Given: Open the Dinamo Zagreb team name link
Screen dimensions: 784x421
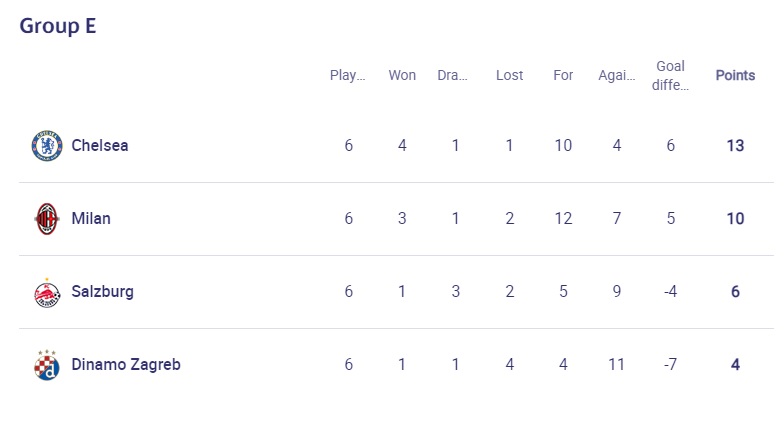Looking at the screenshot, I should (126, 364).
